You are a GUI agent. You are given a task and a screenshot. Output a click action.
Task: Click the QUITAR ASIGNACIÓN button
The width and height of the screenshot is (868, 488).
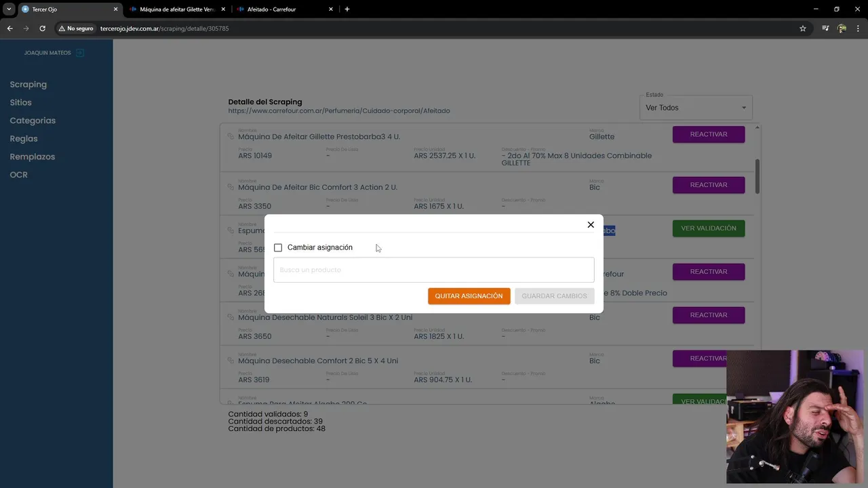469,296
